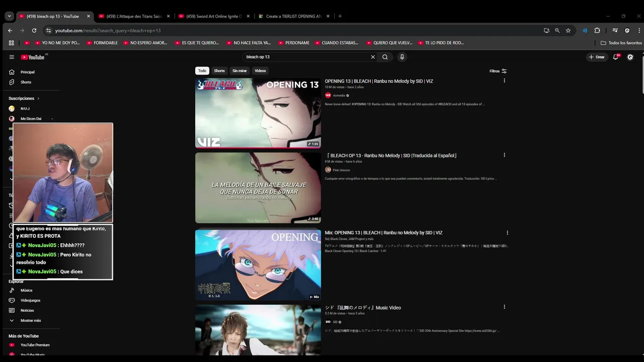Open tab search dropdown arrow
Viewport: 644px width, 362px height.
coord(9,16)
